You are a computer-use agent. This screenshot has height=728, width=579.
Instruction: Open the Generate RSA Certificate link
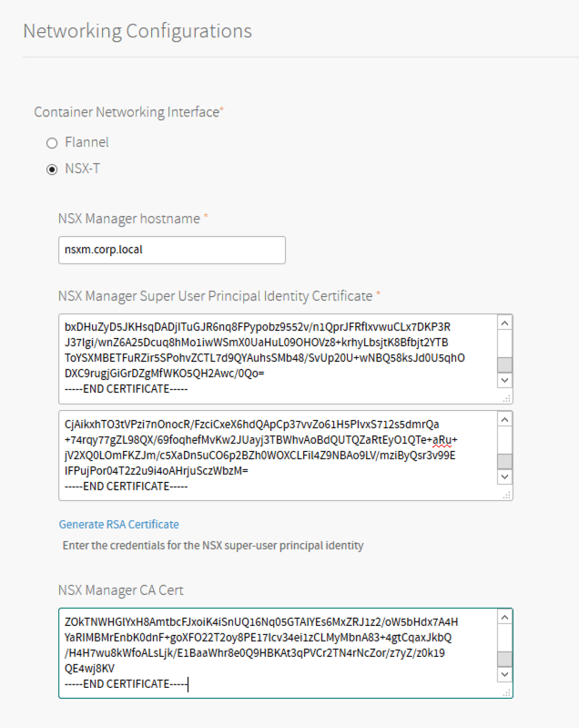click(x=119, y=524)
